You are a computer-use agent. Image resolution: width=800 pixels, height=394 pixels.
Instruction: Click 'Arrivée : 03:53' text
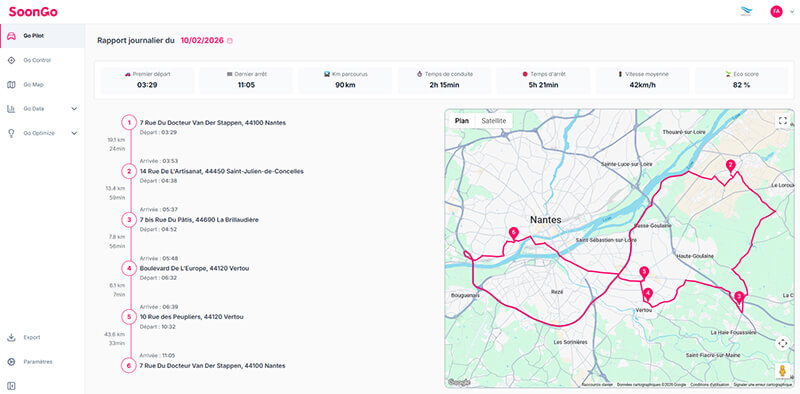159,161
